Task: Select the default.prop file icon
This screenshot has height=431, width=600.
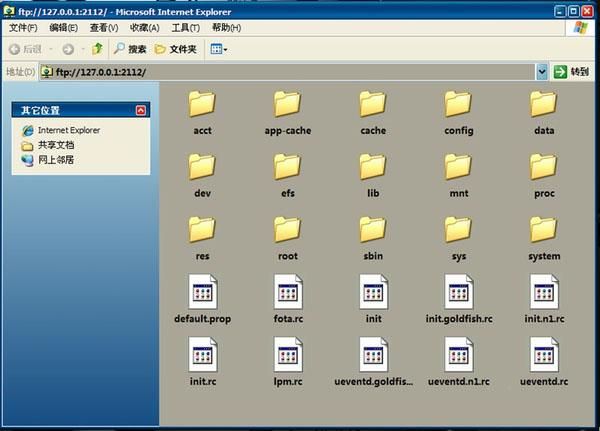Action: 202,292
